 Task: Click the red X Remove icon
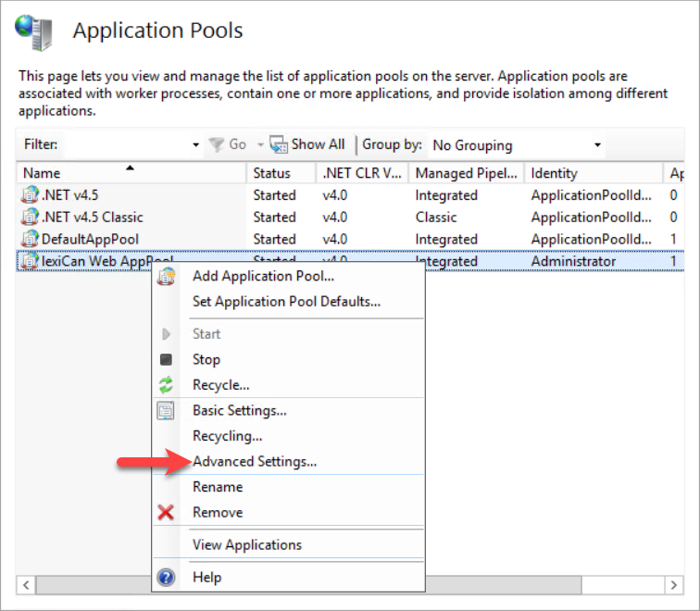(167, 512)
